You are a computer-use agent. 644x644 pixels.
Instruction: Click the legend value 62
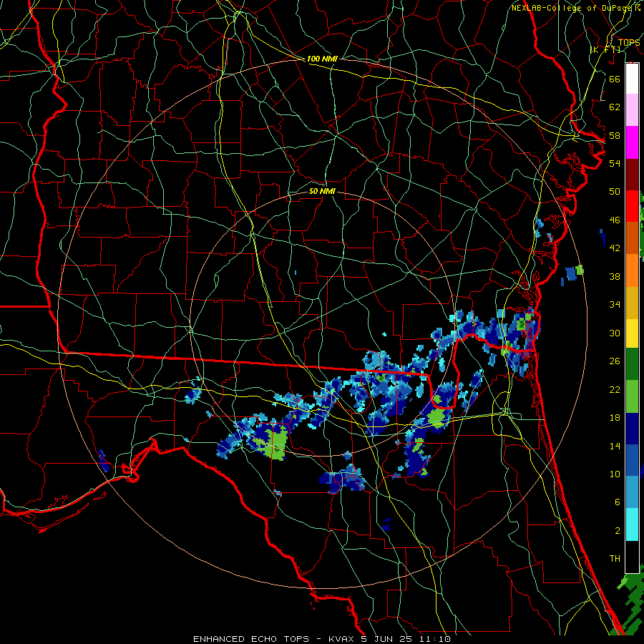[615, 107]
